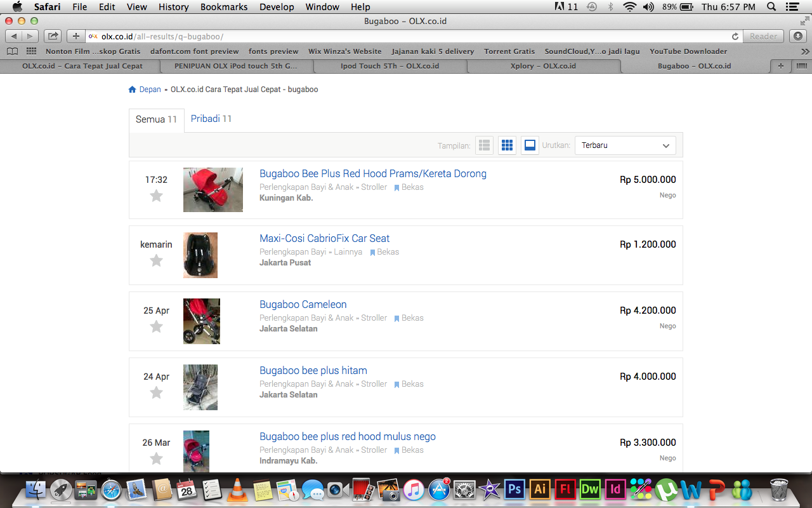812x508 pixels.
Task: Open the Bookmarks menu
Action: [224, 7]
